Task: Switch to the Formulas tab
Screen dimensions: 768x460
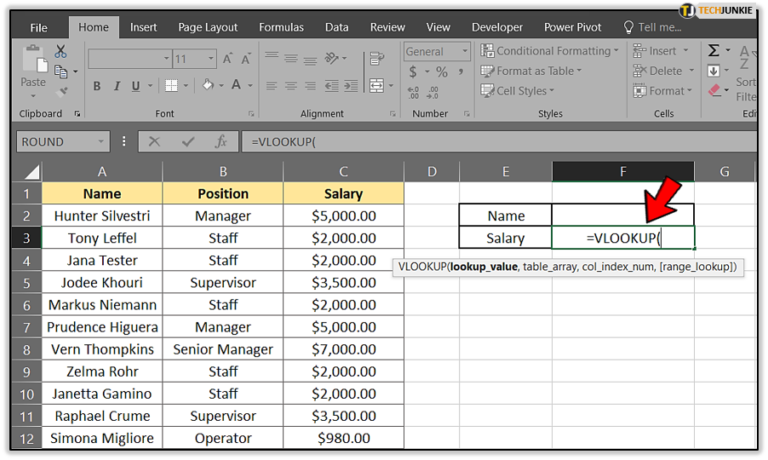Action: coord(281,27)
